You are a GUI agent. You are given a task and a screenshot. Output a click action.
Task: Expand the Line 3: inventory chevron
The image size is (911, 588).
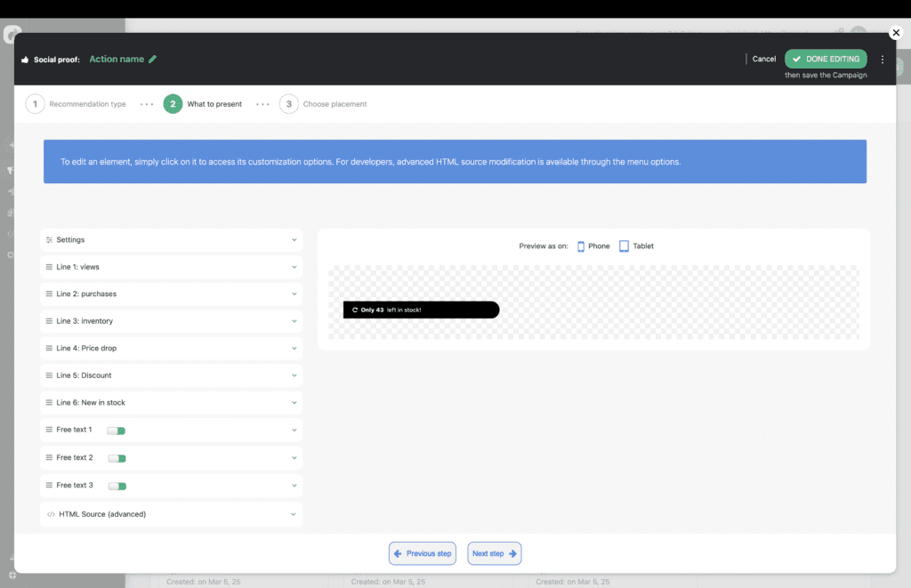[x=294, y=321]
